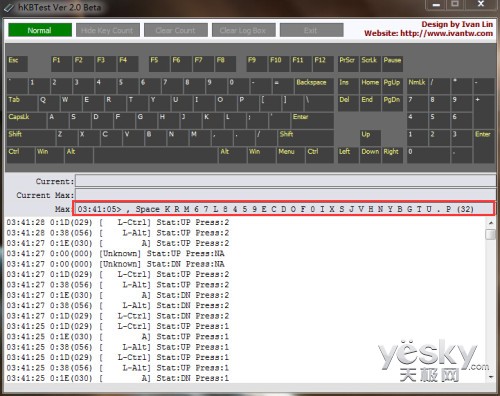This screenshot has width=500, height=396.
Task: Click the log scrollbar up arrow
Action: [490, 223]
